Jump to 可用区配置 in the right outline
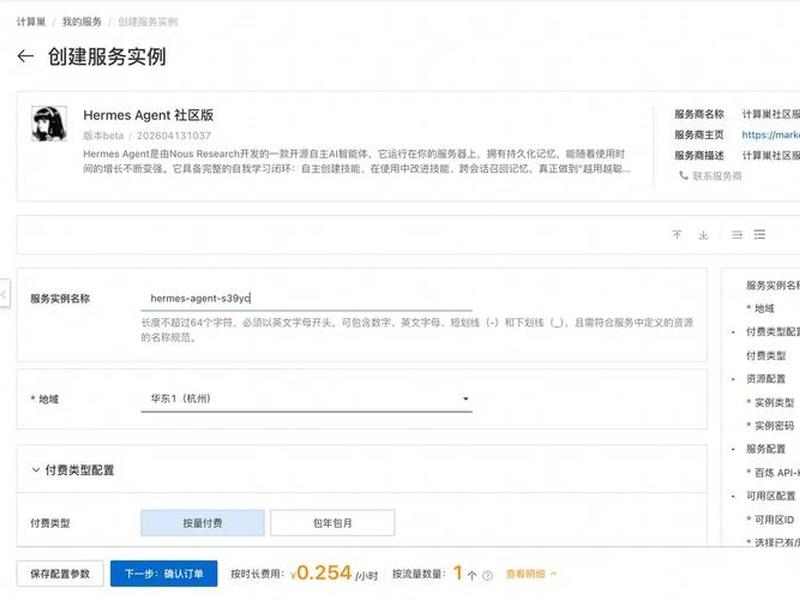The height and width of the screenshot is (600, 800). (x=771, y=496)
